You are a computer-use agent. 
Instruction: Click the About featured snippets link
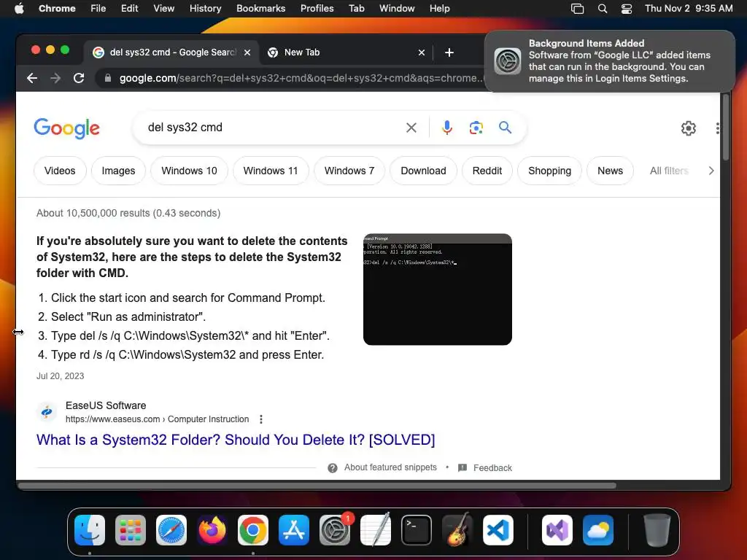pos(390,467)
